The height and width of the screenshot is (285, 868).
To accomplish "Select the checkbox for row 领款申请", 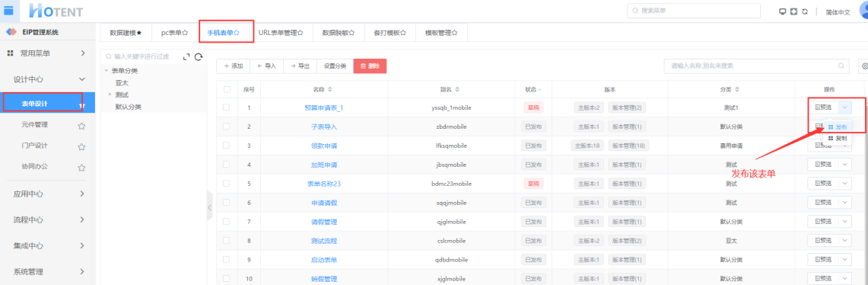I will point(226,146).
